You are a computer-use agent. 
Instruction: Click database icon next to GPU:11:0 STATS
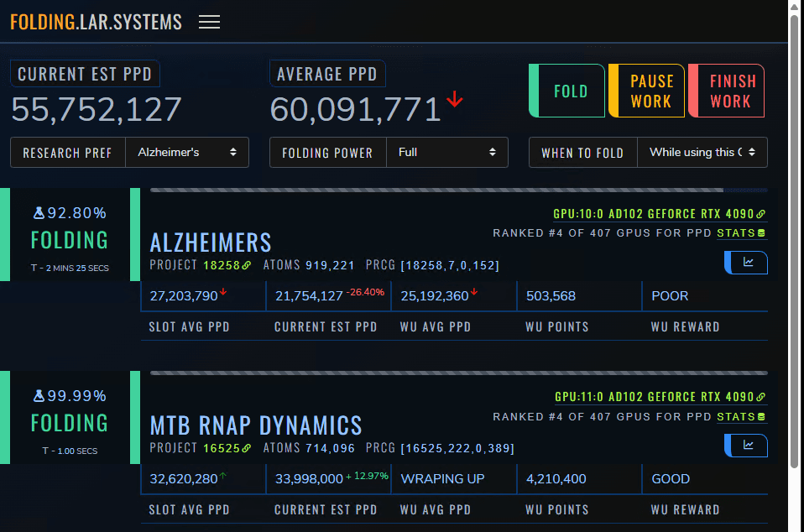coord(761,417)
